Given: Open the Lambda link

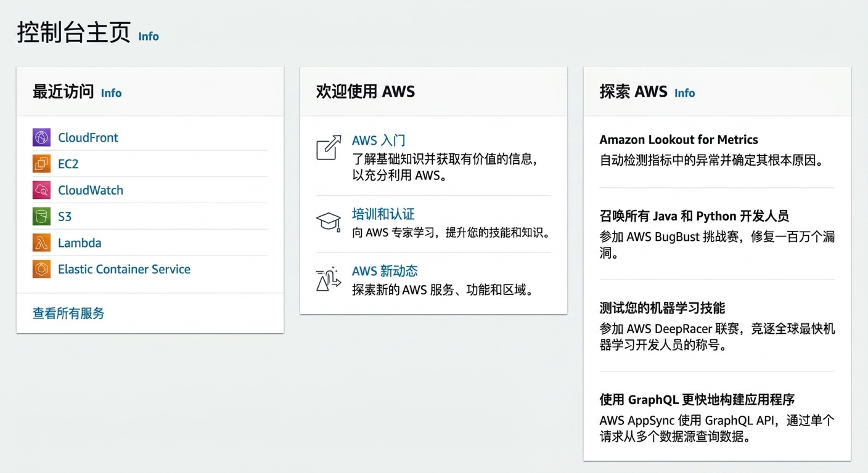Looking at the screenshot, I should point(80,243).
